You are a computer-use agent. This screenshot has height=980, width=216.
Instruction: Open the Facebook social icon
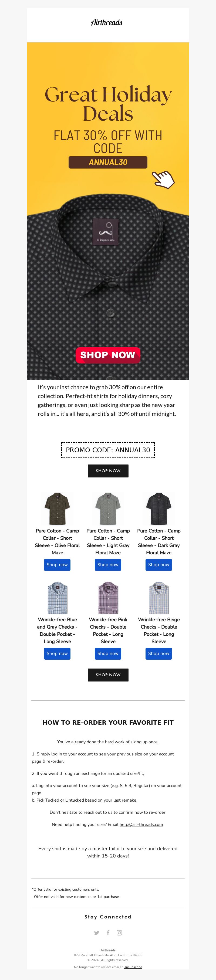tap(108, 932)
